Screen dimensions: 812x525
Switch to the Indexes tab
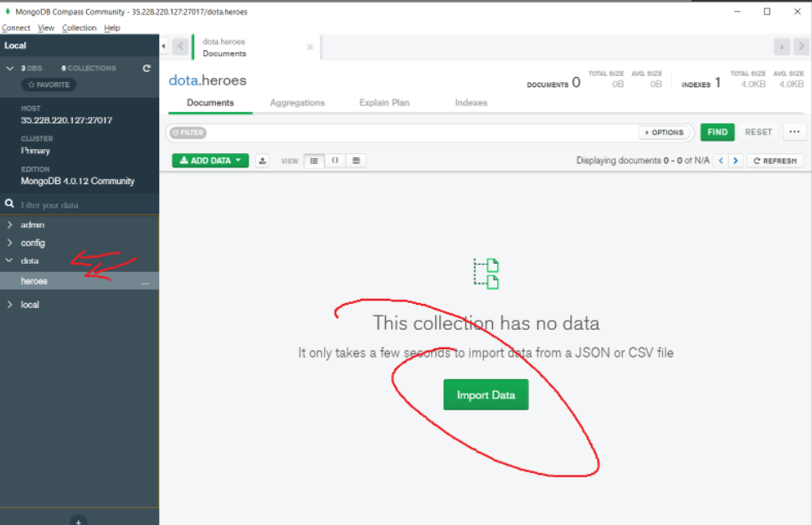(471, 103)
